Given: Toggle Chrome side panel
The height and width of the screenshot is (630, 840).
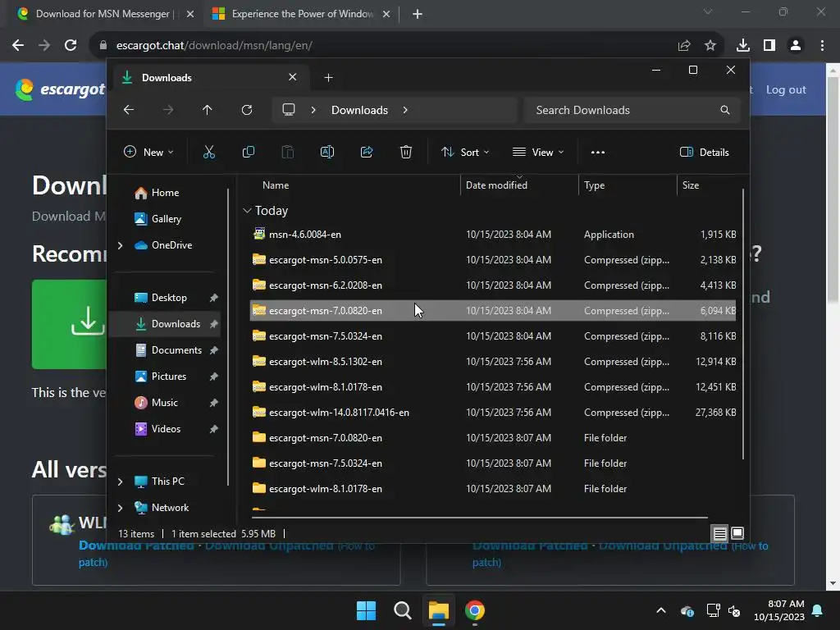Looking at the screenshot, I should click(x=769, y=46).
